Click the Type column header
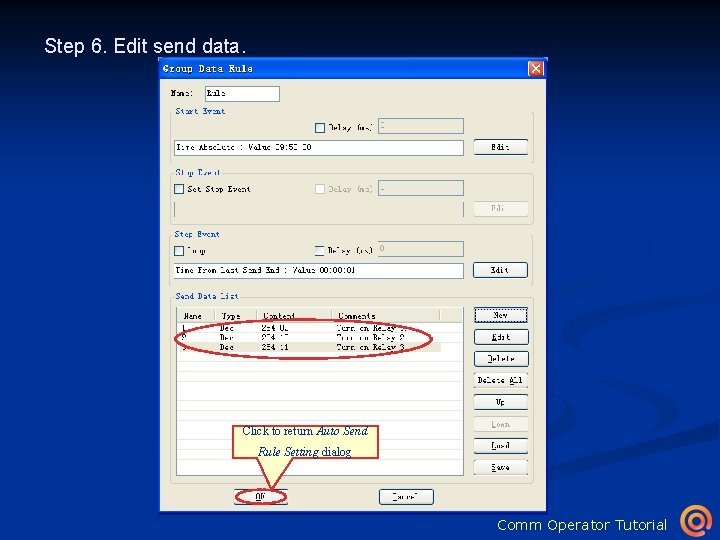 (235, 316)
